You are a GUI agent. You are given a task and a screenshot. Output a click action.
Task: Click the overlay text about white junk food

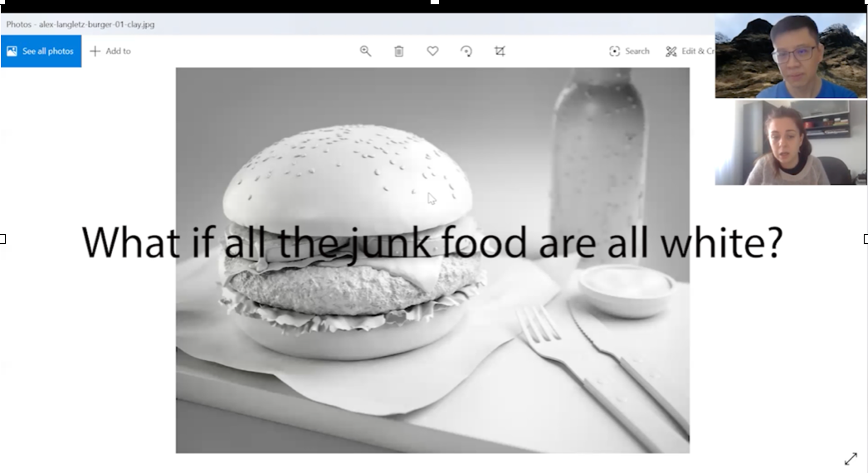tap(432, 242)
